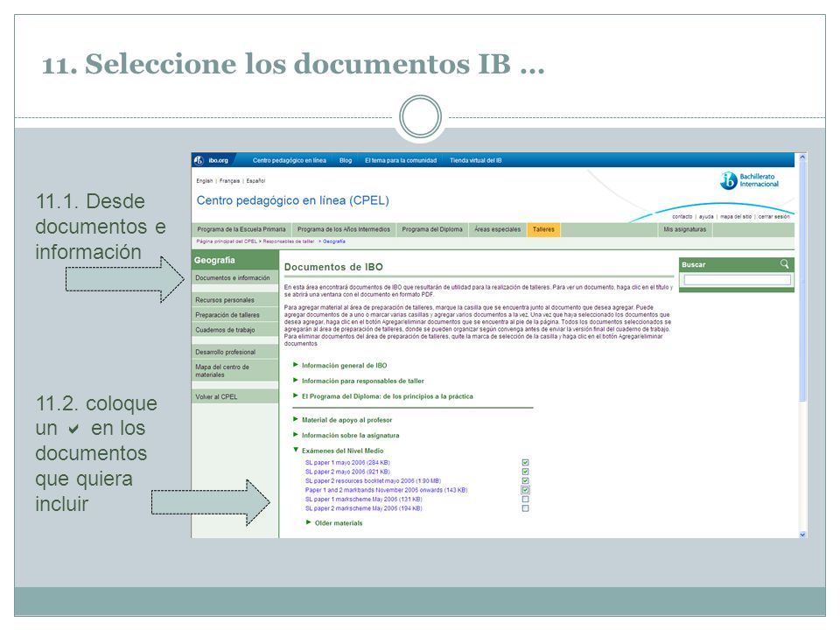The image size is (840, 630).
Task: Open SL paper 2 resources booklet mayo 2006
Action: [373, 480]
